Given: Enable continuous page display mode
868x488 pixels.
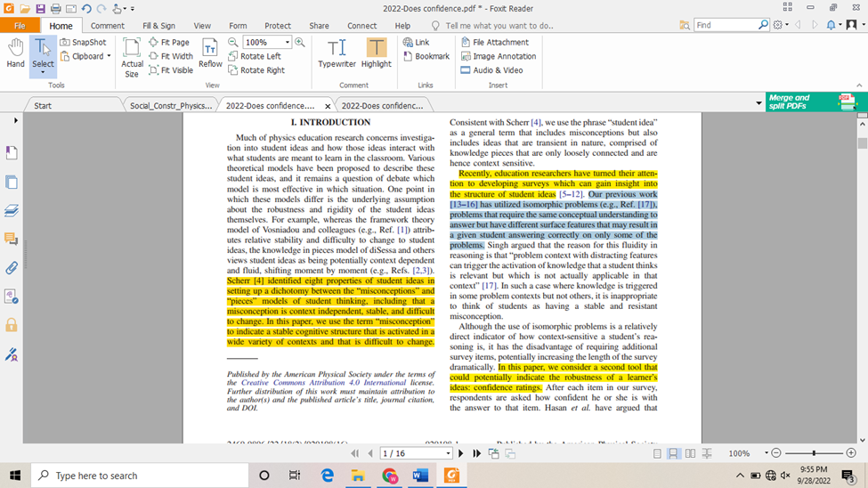Looking at the screenshot, I should pos(673,453).
